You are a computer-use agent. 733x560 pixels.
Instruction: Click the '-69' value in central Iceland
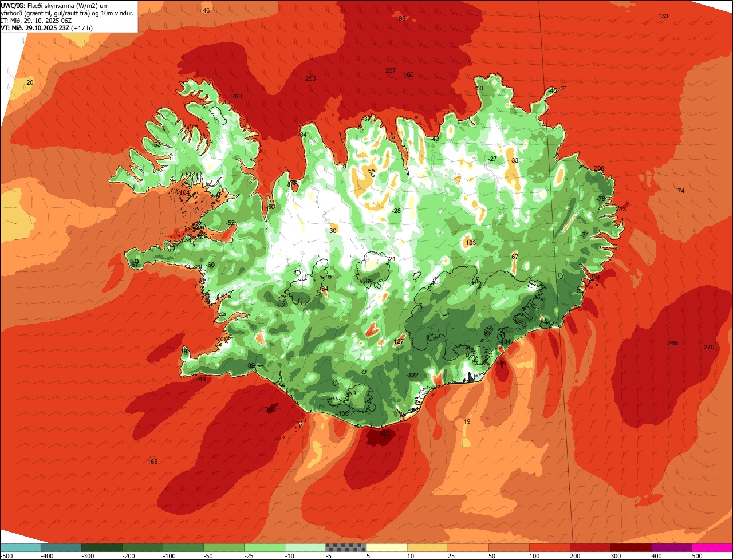point(368,281)
